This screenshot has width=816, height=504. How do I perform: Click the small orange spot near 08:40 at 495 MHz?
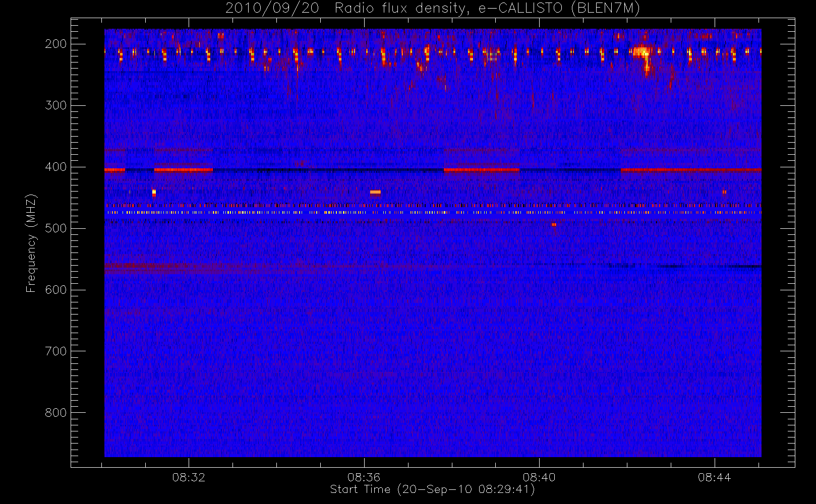[x=554, y=224]
